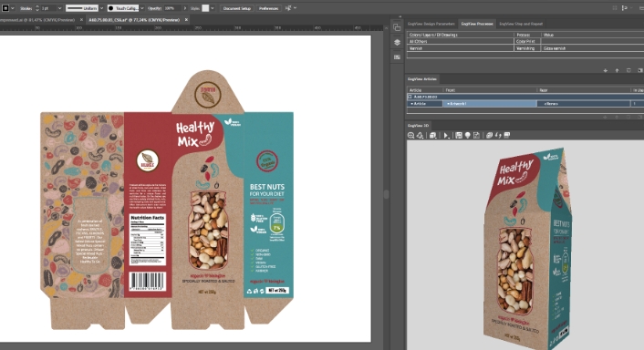This screenshot has height=350, width=644.
Task: Click the Rear cell in the article row
Action: click(x=584, y=104)
